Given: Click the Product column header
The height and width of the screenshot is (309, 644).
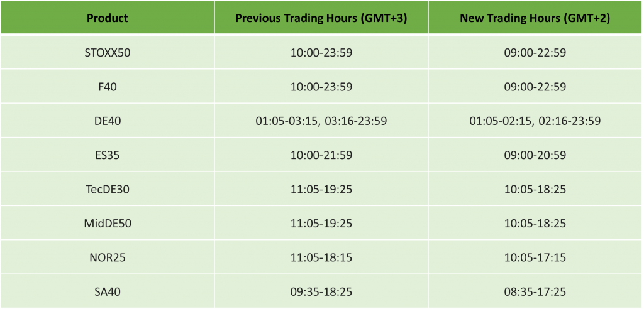Looking at the screenshot, I should coord(108,18).
